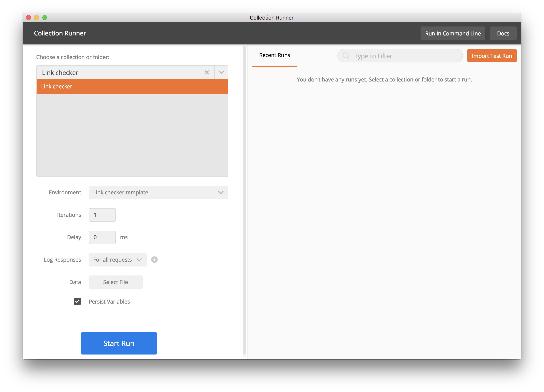
Task: Click the info icon beside Log Responses
Action: [x=154, y=260]
